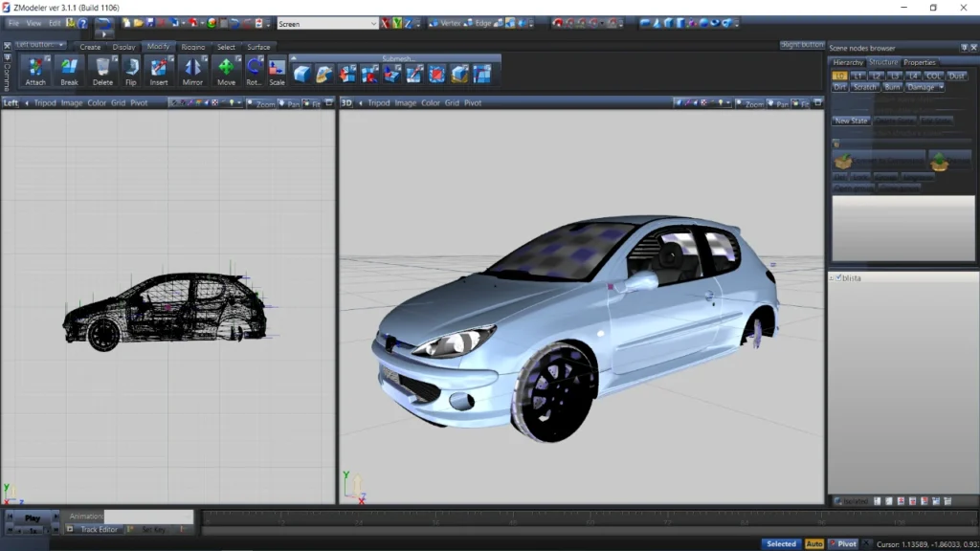This screenshot has width=980, height=551.
Task: Select the Move tool
Action: click(229, 69)
